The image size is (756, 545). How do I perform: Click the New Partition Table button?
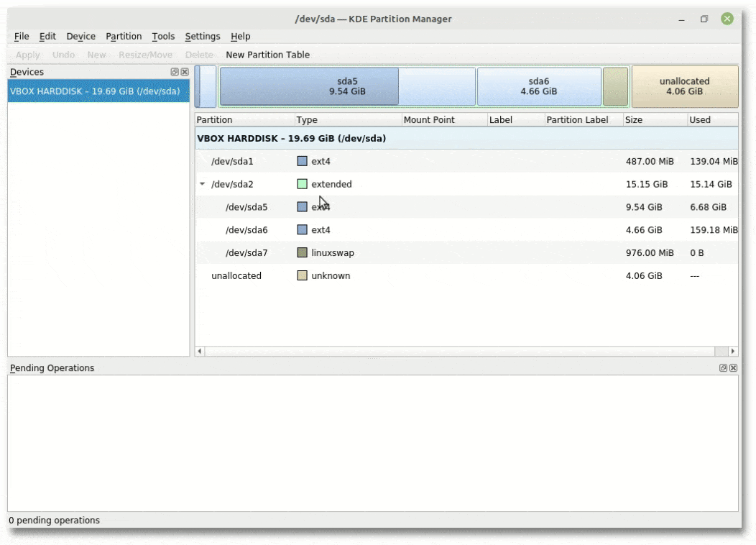pyautogui.click(x=267, y=55)
